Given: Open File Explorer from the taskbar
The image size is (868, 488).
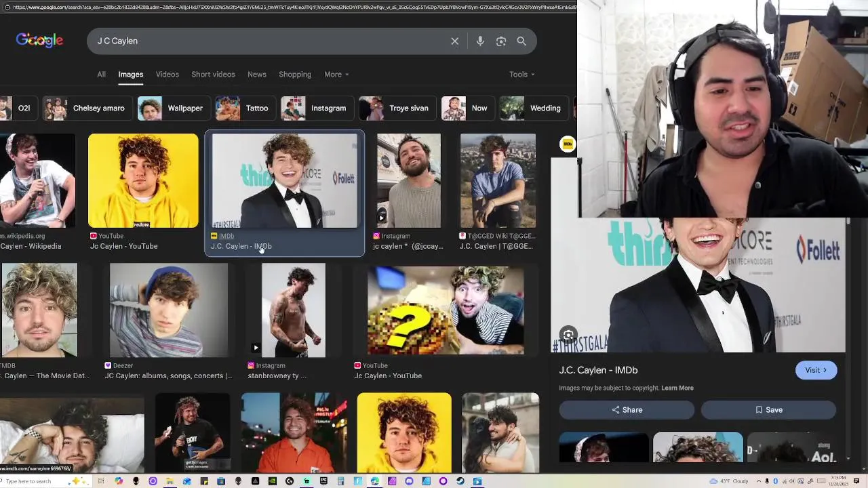Looking at the screenshot, I should (170, 481).
